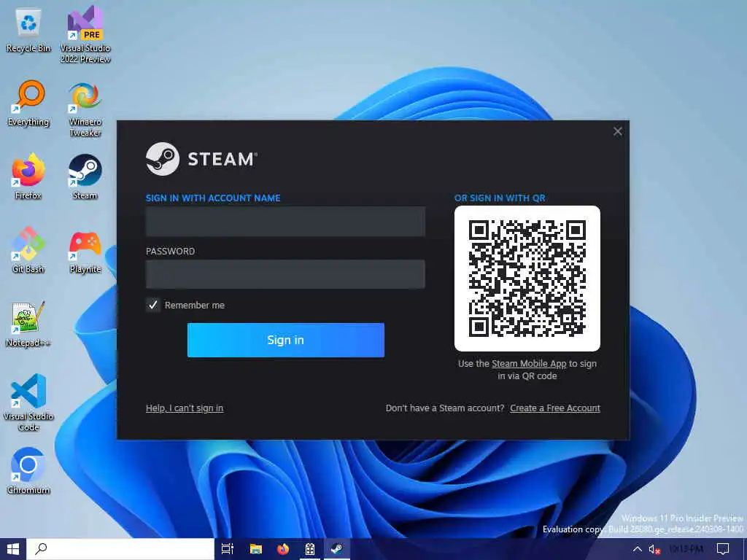Select the Firefox desktop icon
The height and width of the screenshot is (560, 747).
[x=28, y=176]
